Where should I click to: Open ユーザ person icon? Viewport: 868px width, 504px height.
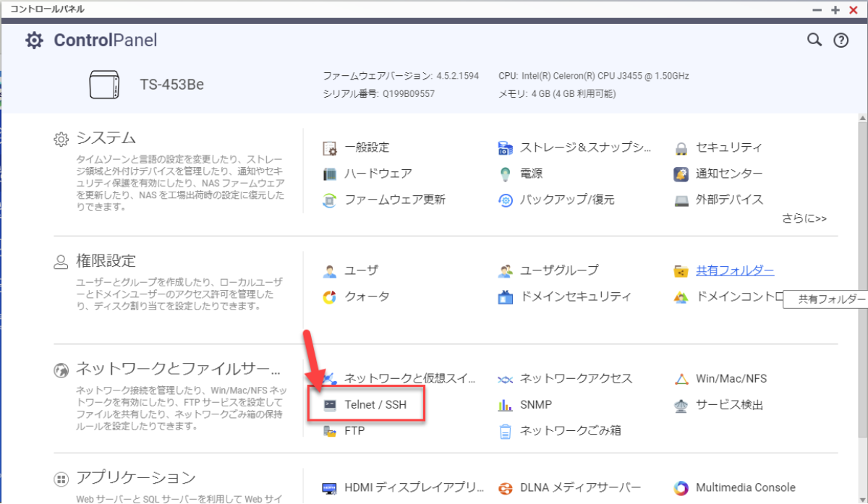[x=330, y=271]
